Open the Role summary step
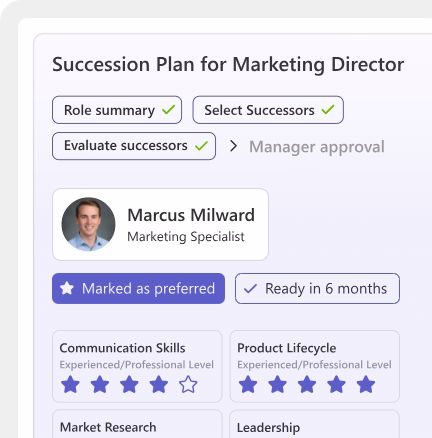Screen dimensions: 432x438 click(117, 110)
